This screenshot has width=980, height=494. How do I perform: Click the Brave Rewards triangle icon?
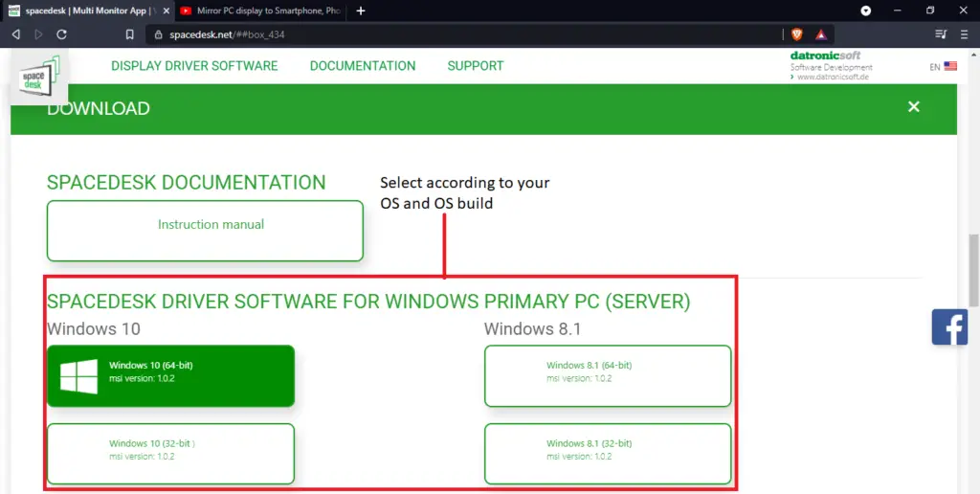tap(820, 34)
